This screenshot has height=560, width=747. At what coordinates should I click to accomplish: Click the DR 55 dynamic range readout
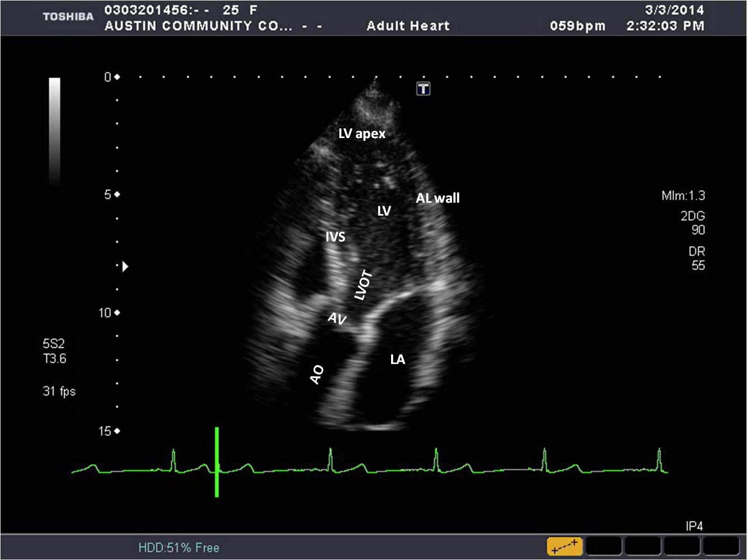click(696, 259)
